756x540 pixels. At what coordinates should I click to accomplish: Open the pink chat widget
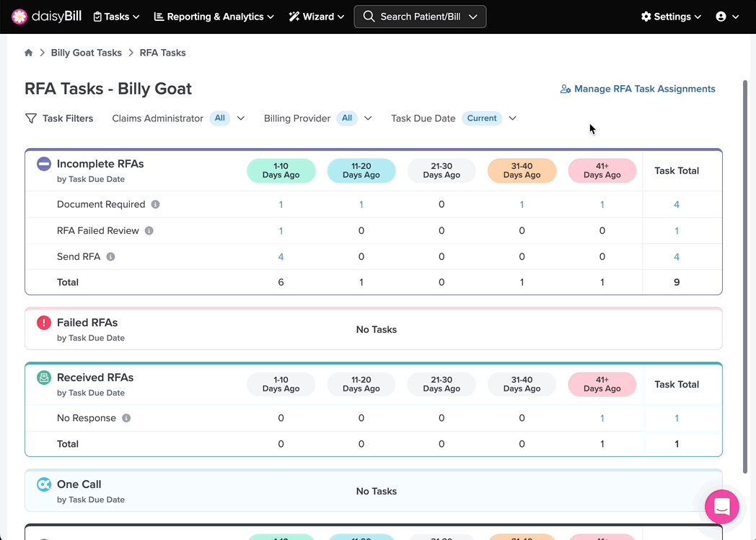coord(722,507)
